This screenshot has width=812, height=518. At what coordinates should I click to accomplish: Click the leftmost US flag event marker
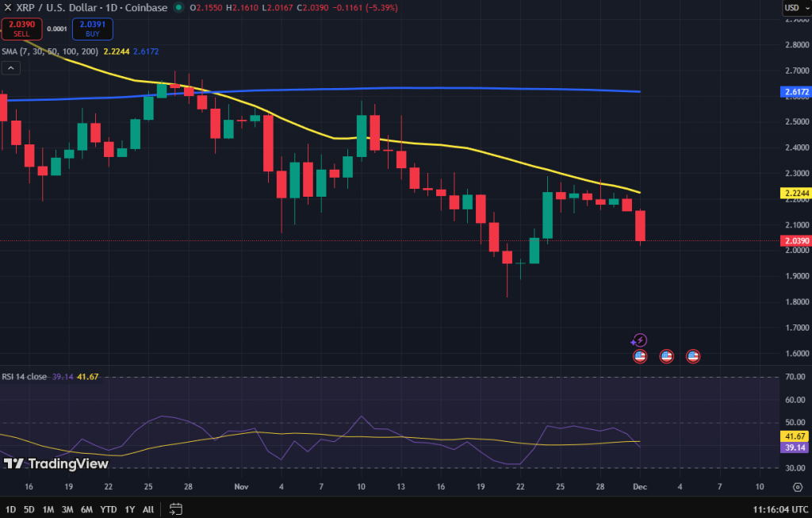pyautogui.click(x=640, y=356)
